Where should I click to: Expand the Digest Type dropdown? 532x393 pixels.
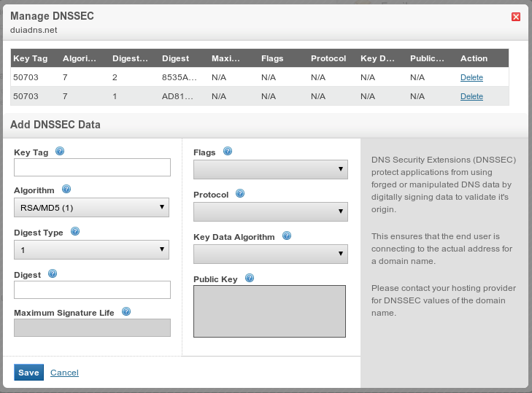(92, 250)
